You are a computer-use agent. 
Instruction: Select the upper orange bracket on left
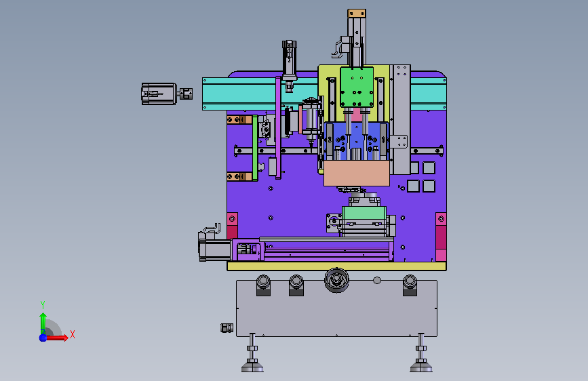[x=239, y=119]
